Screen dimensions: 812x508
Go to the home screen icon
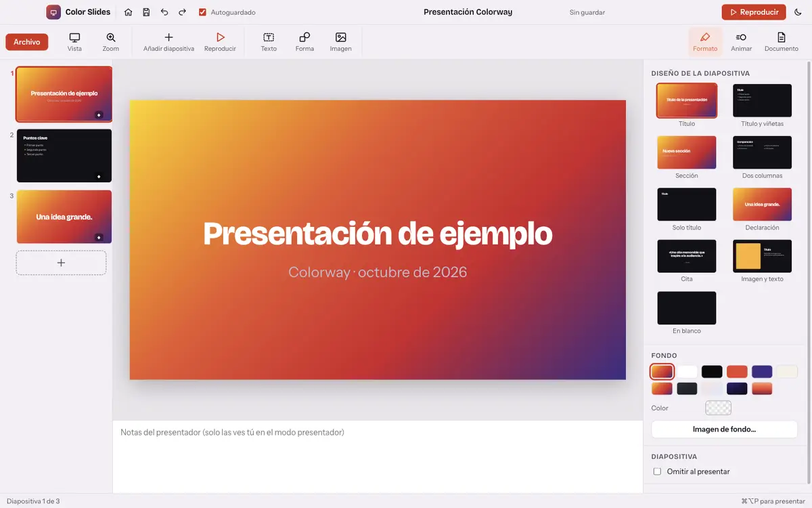129,12
